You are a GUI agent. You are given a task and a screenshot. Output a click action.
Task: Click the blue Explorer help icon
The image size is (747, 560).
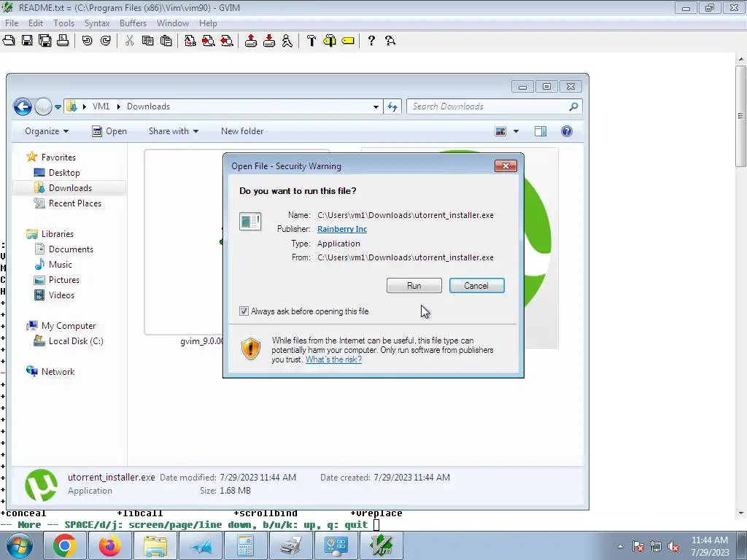coord(566,131)
